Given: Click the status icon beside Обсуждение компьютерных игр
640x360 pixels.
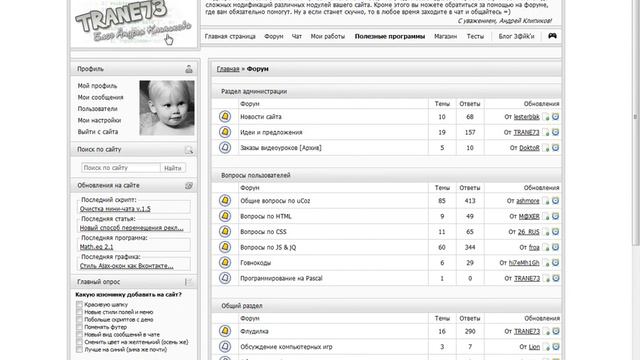Looking at the screenshot, I should pyautogui.click(x=225, y=347).
